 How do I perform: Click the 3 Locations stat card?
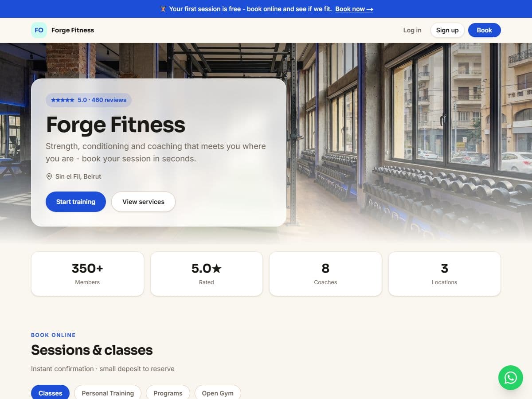[445, 274]
